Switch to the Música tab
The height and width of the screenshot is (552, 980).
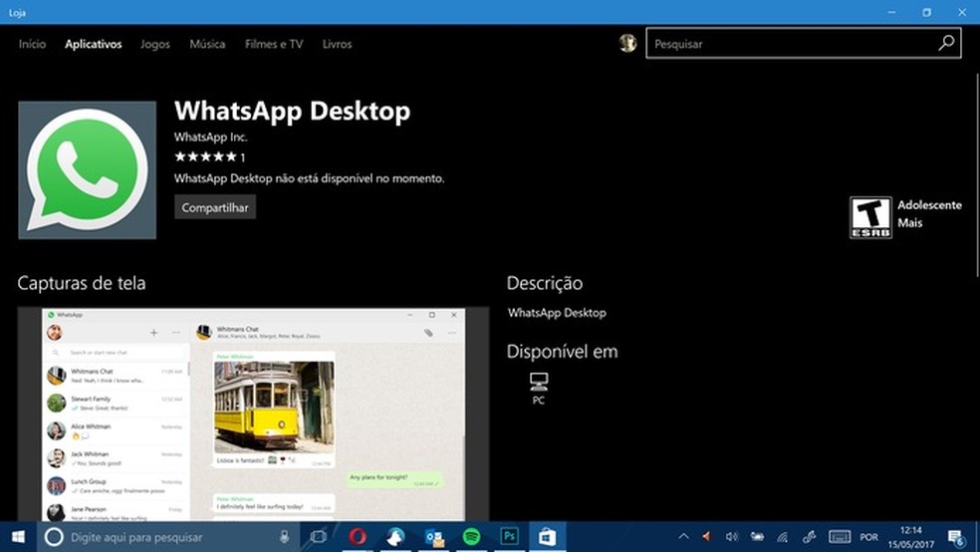(207, 44)
